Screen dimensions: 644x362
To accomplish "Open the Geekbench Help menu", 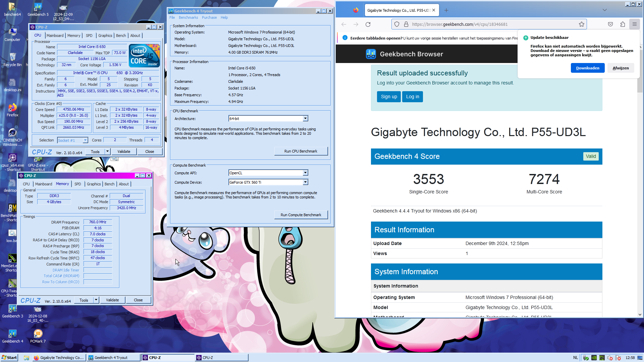I will pyautogui.click(x=224, y=17).
